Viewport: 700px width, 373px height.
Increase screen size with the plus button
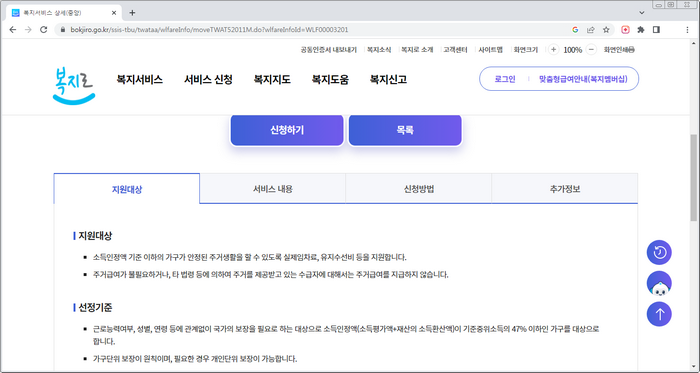coord(553,50)
